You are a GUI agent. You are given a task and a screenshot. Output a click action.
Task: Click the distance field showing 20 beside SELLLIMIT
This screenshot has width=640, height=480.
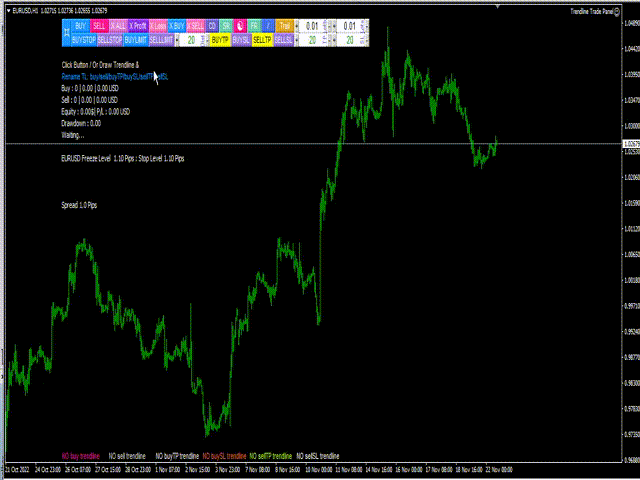(x=191, y=40)
